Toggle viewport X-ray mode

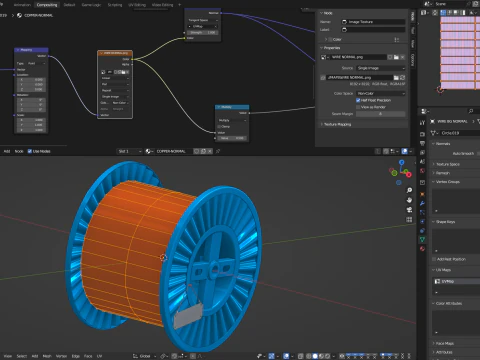pyautogui.click(x=301, y=356)
